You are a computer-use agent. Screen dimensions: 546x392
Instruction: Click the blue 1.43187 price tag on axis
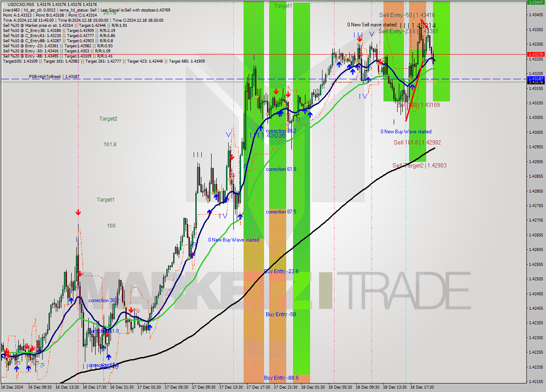(x=535, y=79)
